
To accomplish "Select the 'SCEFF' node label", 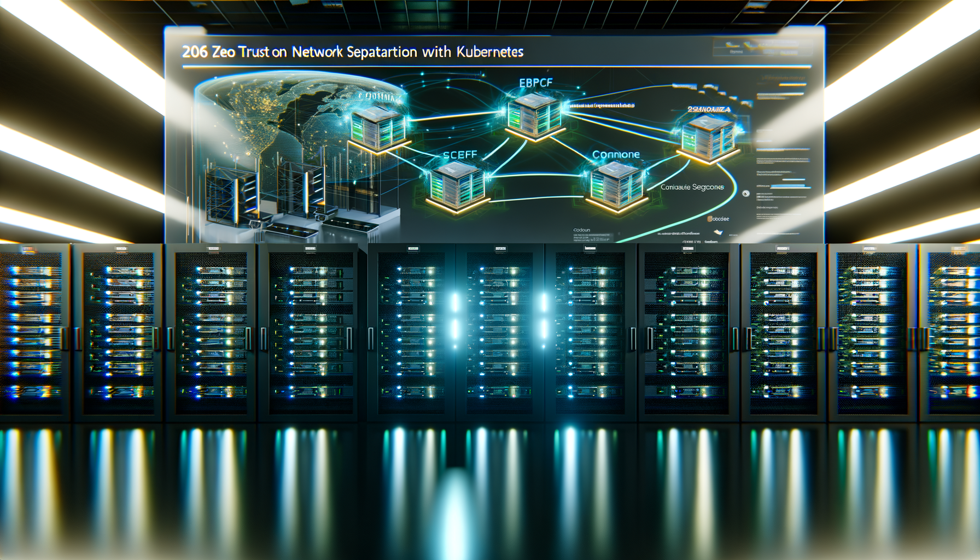I will tap(460, 155).
